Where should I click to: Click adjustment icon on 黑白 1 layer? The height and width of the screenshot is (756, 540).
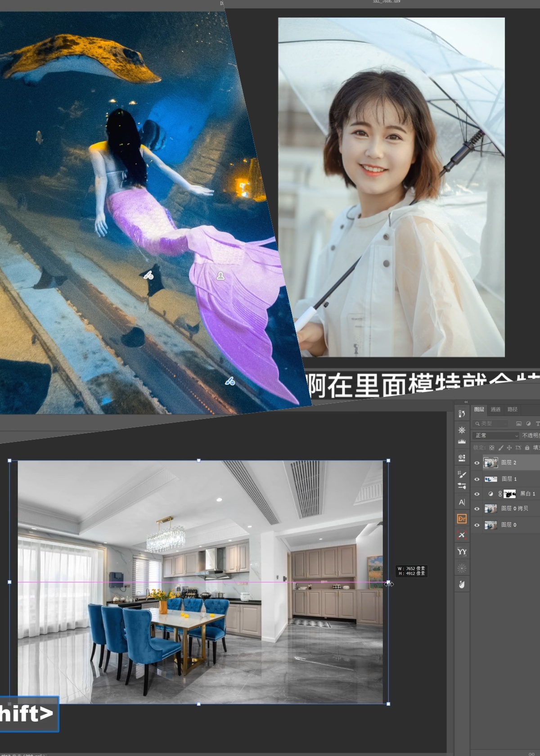pyautogui.click(x=490, y=494)
